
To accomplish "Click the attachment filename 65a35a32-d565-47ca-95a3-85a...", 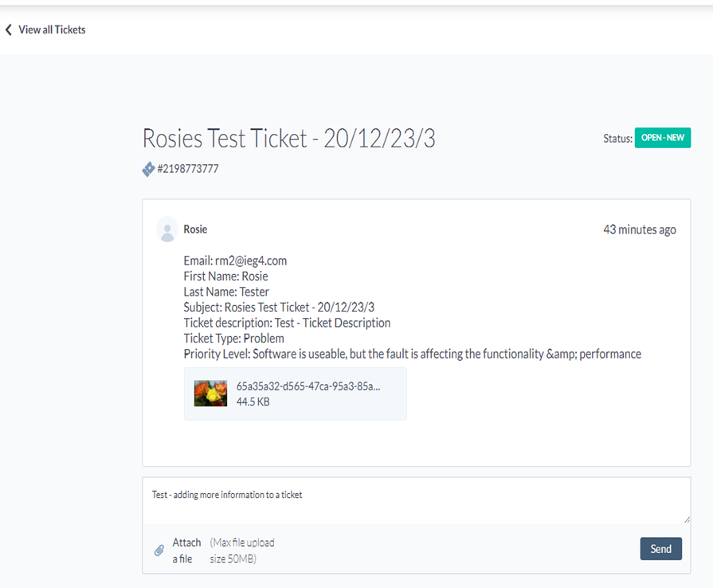I will [308, 386].
